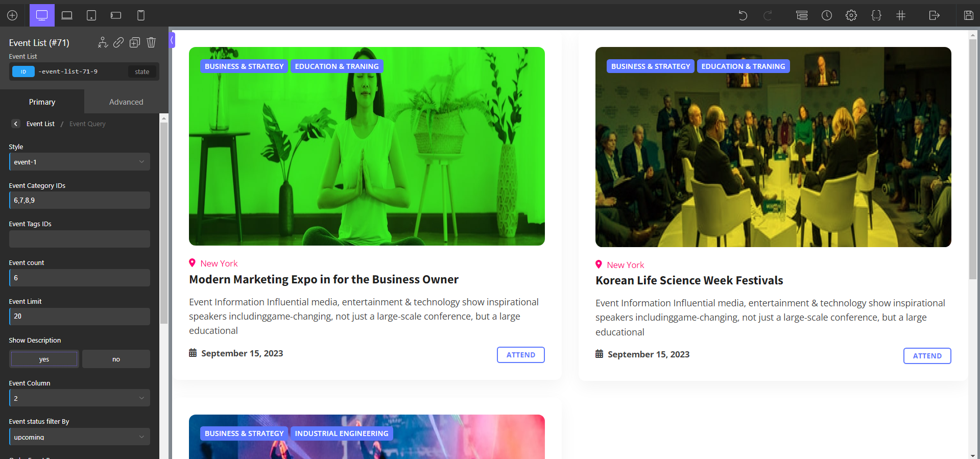The image size is (980, 459).
Task: Click the save floppy disk icon
Action: (x=968, y=15)
